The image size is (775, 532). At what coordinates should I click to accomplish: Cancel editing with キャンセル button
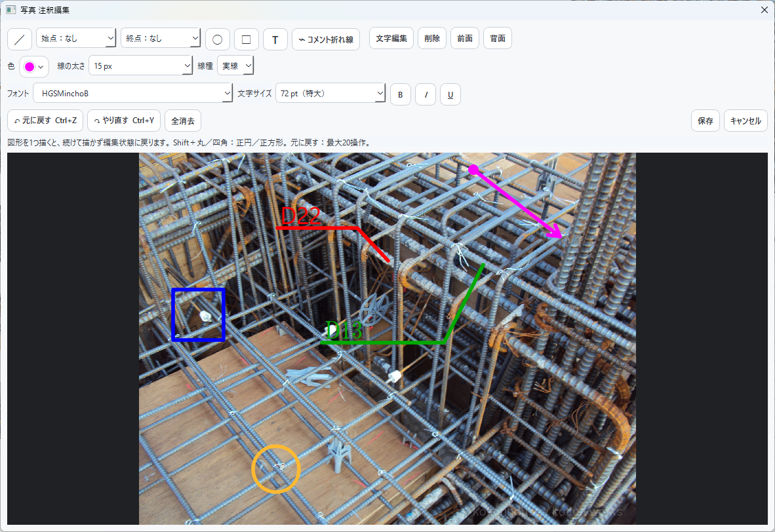[x=745, y=121]
